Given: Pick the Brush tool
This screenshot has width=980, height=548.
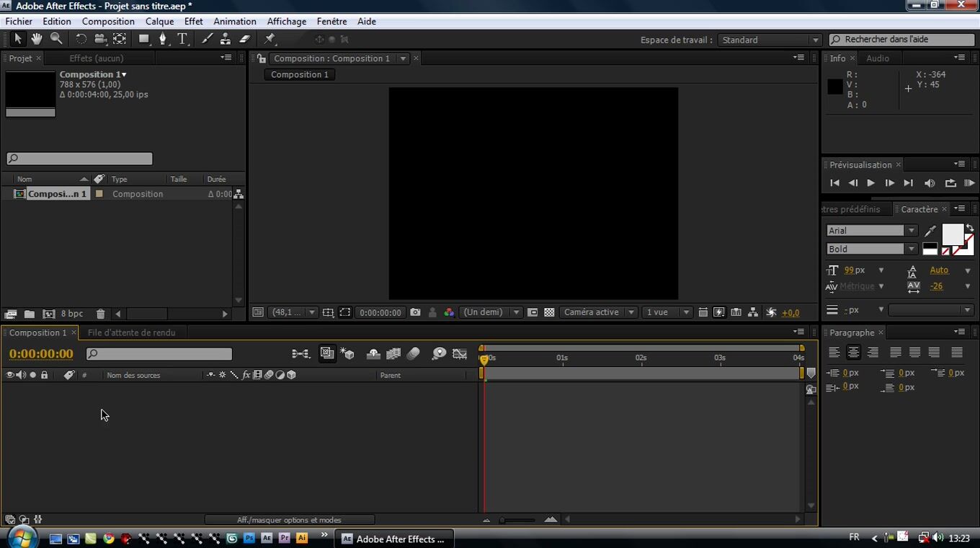Looking at the screenshot, I should pos(208,39).
